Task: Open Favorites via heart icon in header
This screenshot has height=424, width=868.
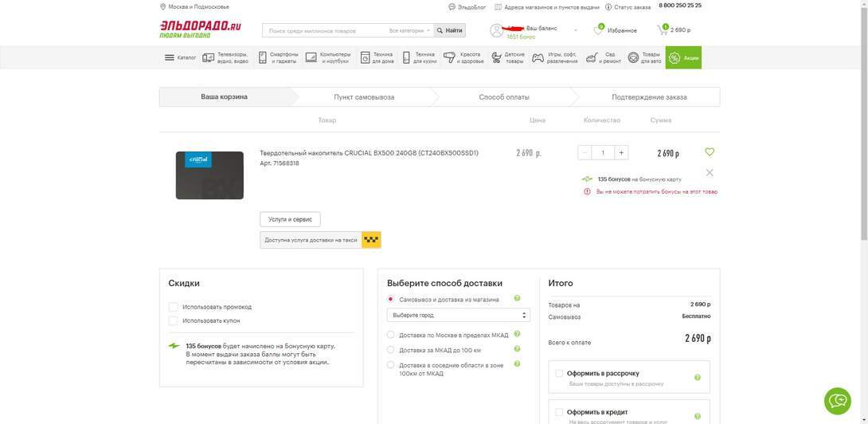Action: (599, 30)
